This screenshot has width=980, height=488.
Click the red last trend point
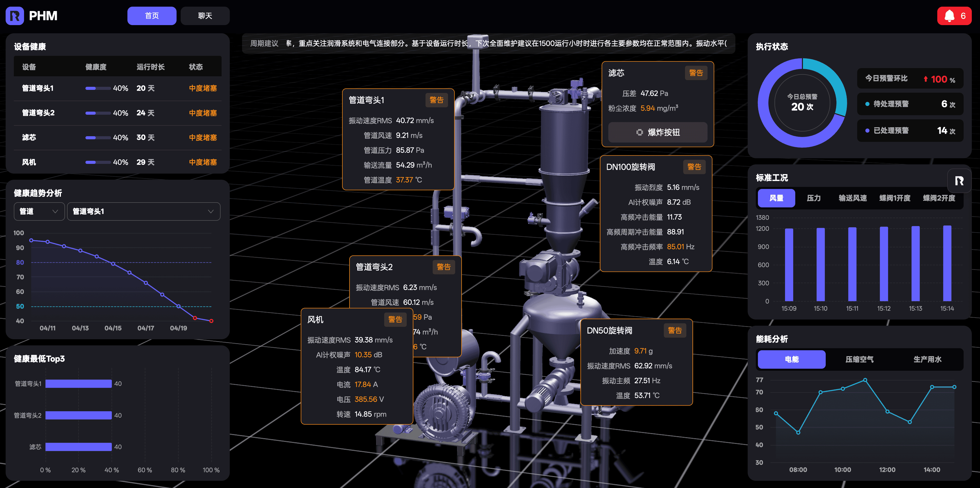[212, 321]
